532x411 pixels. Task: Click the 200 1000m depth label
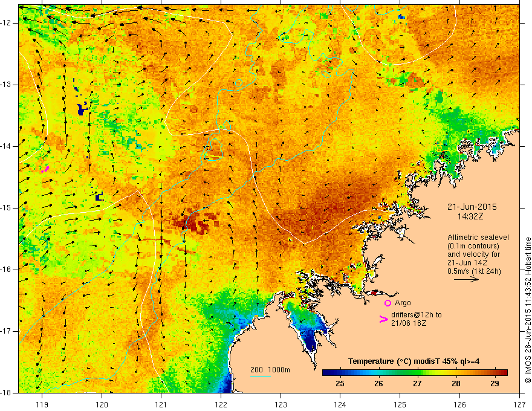pyautogui.click(x=270, y=370)
